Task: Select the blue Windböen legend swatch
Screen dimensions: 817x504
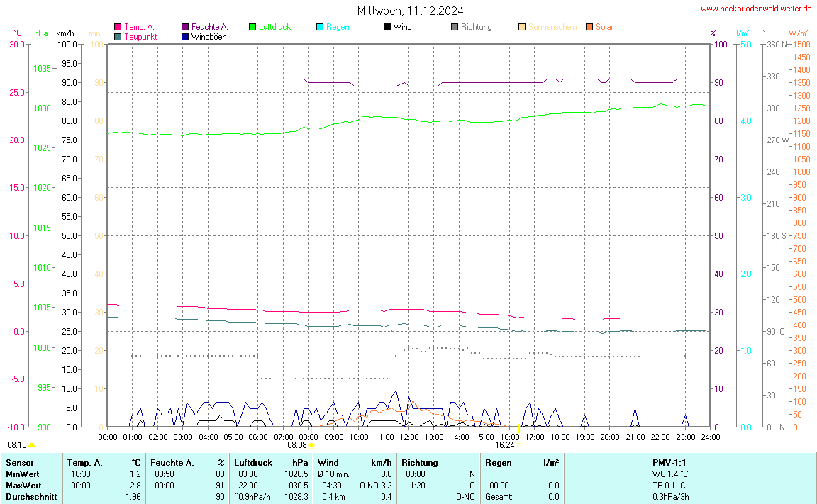Action: (185, 36)
